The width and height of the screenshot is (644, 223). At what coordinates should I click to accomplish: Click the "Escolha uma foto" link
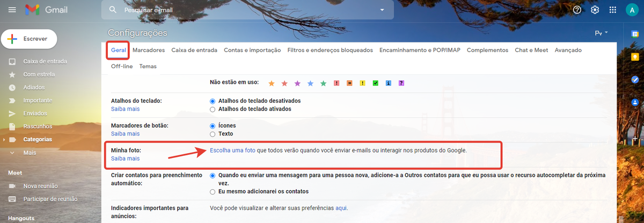pyautogui.click(x=232, y=150)
